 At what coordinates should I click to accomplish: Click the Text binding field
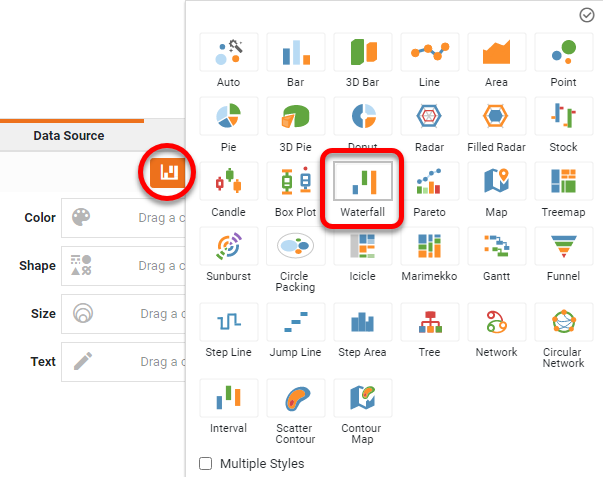click(124, 362)
